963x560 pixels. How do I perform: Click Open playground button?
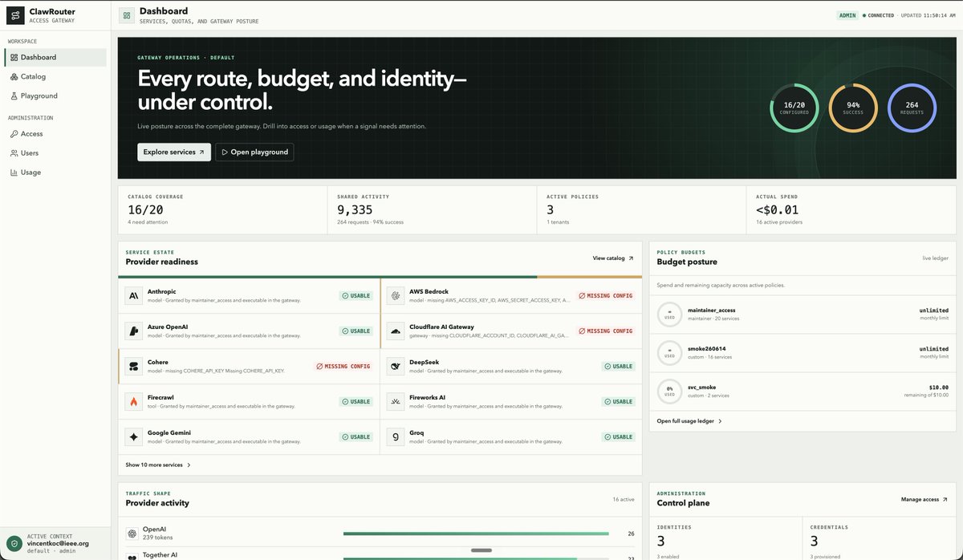pyautogui.click(x=254, y=152)
